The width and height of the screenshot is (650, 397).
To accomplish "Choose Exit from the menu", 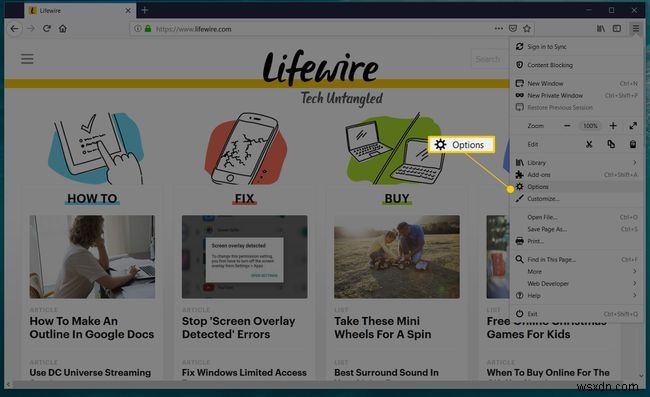I will [x=576, y=314].
